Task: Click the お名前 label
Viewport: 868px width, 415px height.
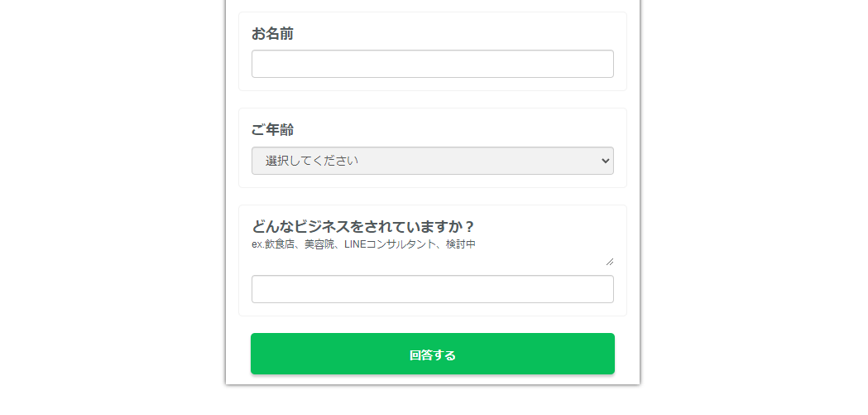Action: 272,34
